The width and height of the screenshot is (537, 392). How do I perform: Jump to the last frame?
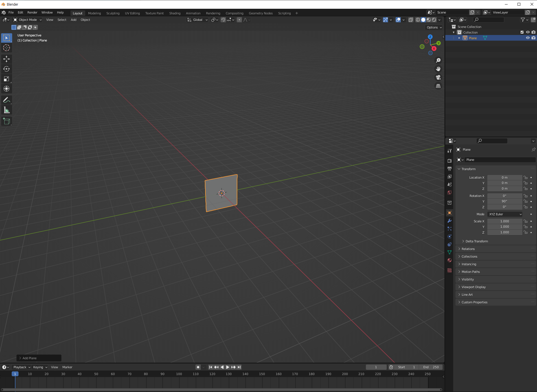[x=239, y=367]
